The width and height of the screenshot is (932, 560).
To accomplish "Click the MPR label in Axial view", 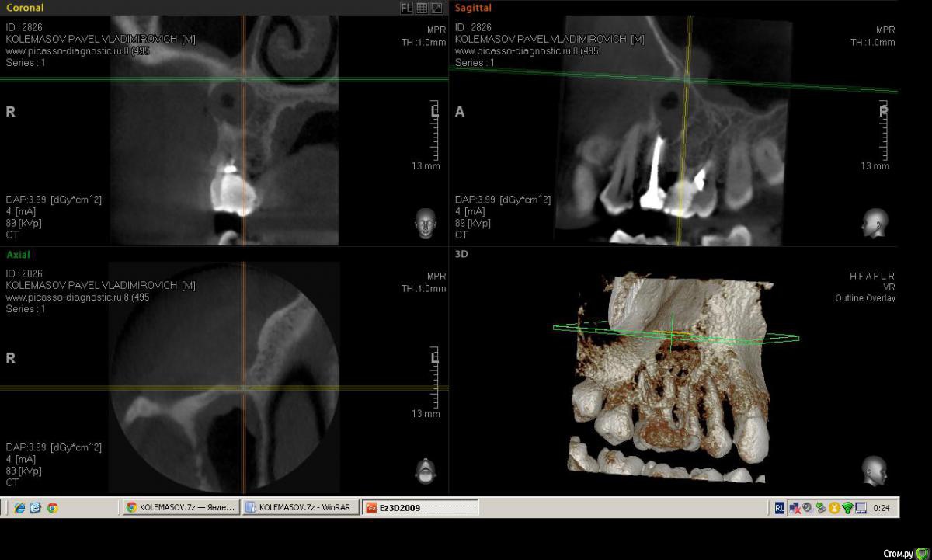I will coord(436,277).
